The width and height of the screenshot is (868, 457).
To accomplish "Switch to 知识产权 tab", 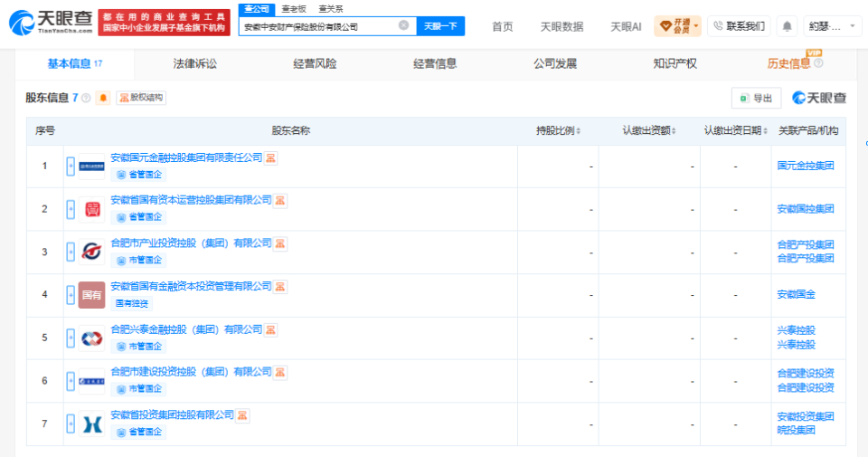I will click(x=675, y=63).
